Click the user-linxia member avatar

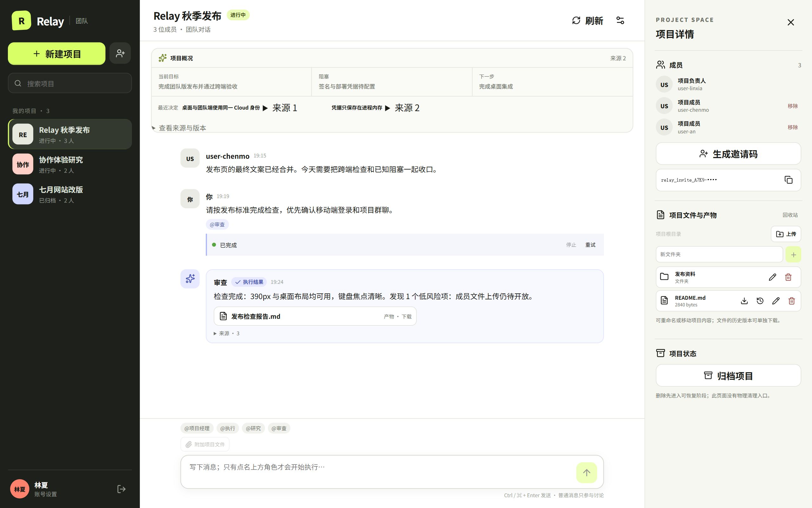[x=665, y=85]
